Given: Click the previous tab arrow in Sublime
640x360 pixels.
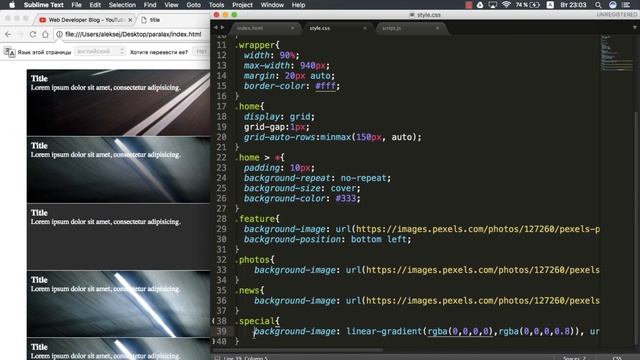Looking at the screenshot, I should [216, 27].
